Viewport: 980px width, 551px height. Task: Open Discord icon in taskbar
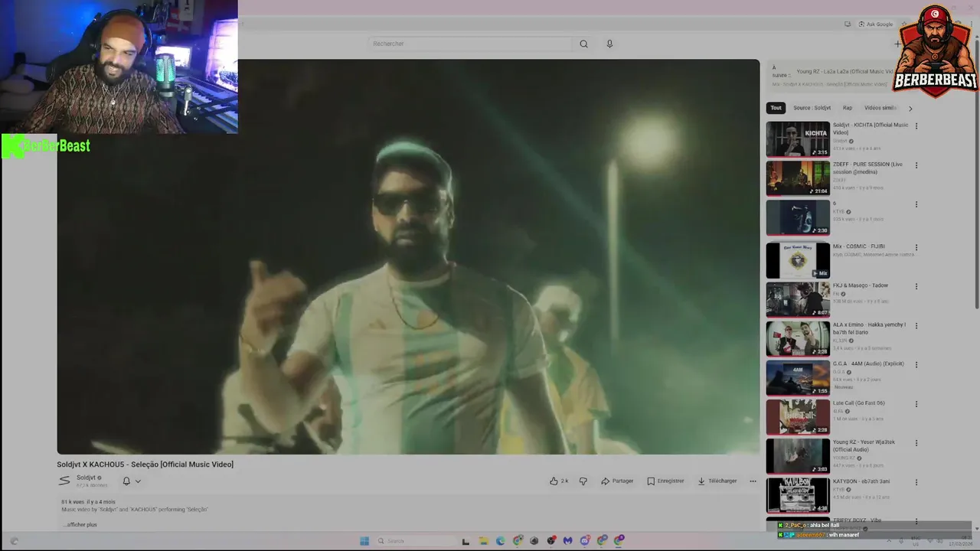[x=585, y=540]
